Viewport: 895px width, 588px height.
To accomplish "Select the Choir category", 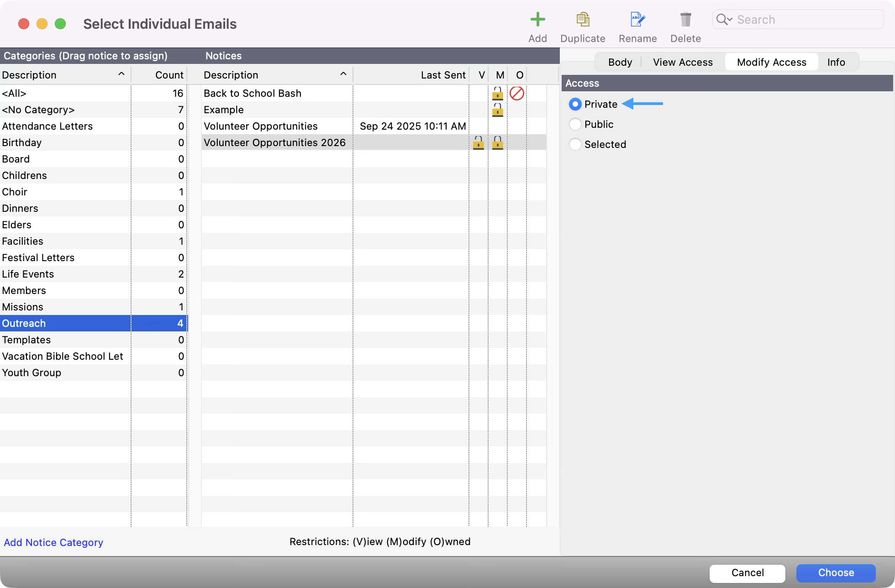I will point(93,192).
